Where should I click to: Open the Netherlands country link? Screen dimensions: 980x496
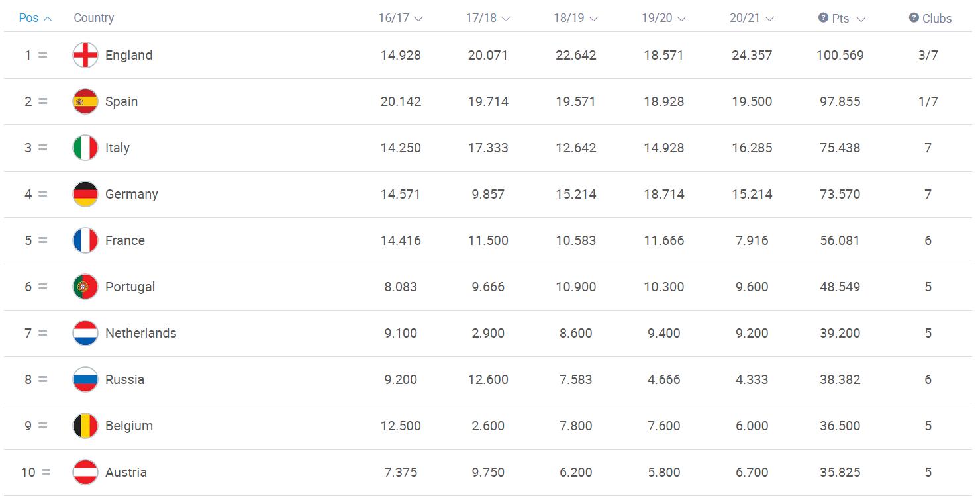pyautogui.click(x=141, y=333)
